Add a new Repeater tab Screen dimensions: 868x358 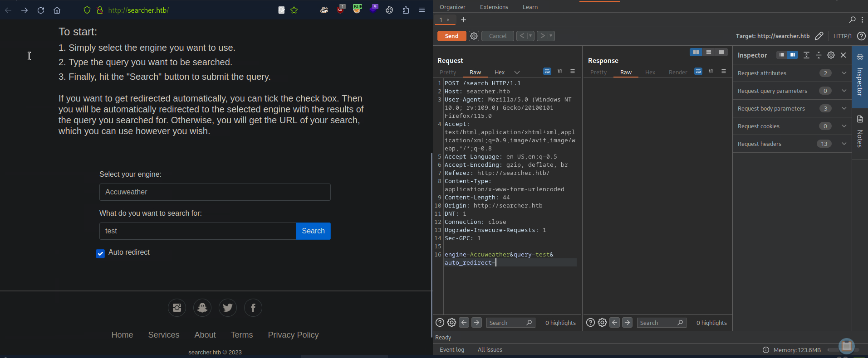pos(463,19)
